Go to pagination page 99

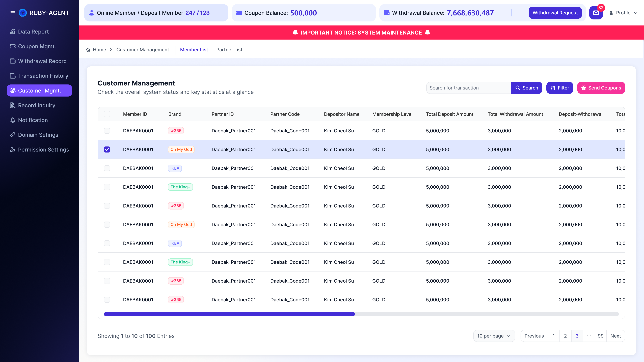(601, 336)
